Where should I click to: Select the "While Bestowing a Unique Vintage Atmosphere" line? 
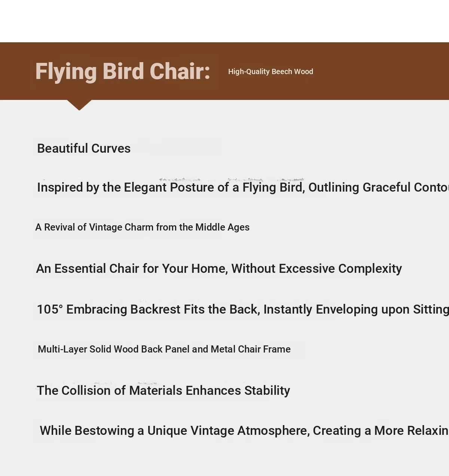(244, 431)
